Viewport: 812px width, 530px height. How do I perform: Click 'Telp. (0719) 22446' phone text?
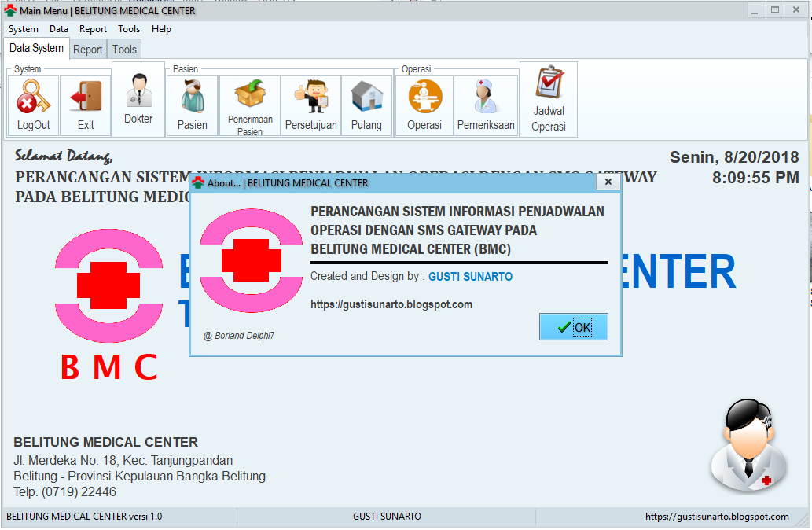pos(64,491)
